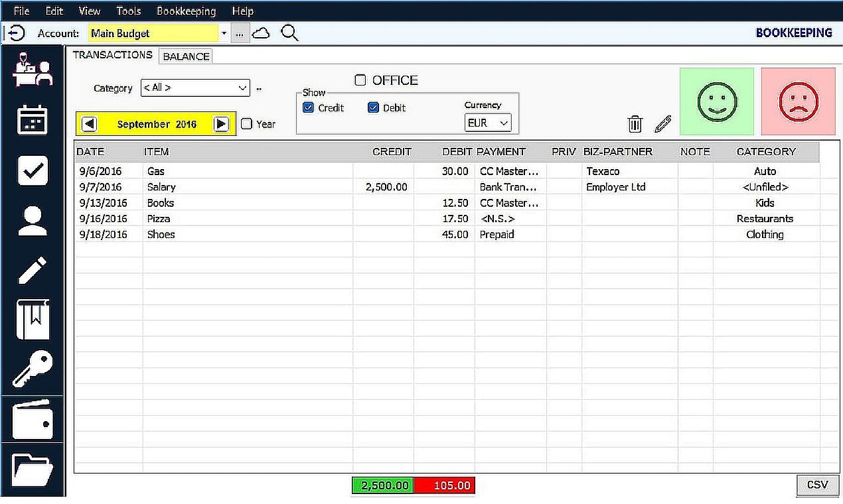
Task: Open the View menu
Action: point(90,11)
